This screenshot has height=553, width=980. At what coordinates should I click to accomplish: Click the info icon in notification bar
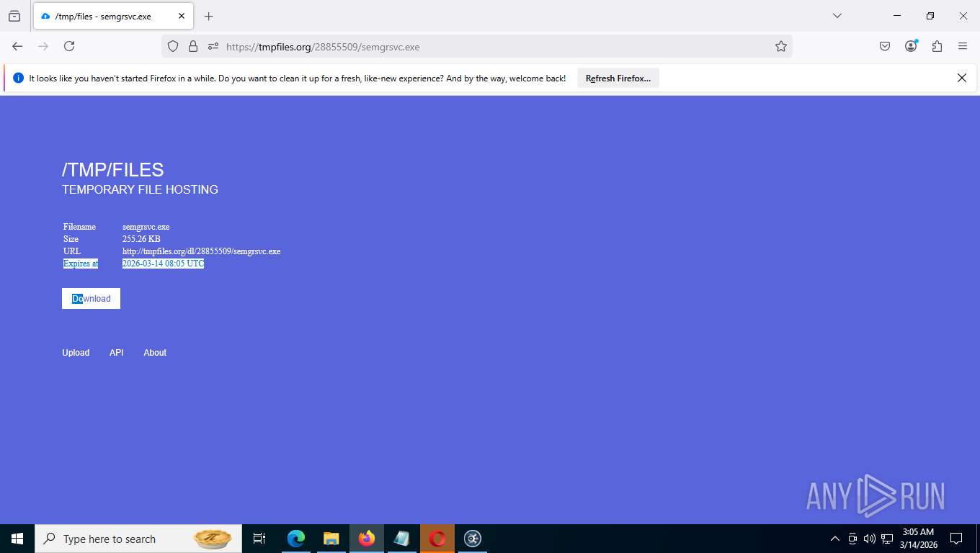pyautogui.click(x=19, y=78)
